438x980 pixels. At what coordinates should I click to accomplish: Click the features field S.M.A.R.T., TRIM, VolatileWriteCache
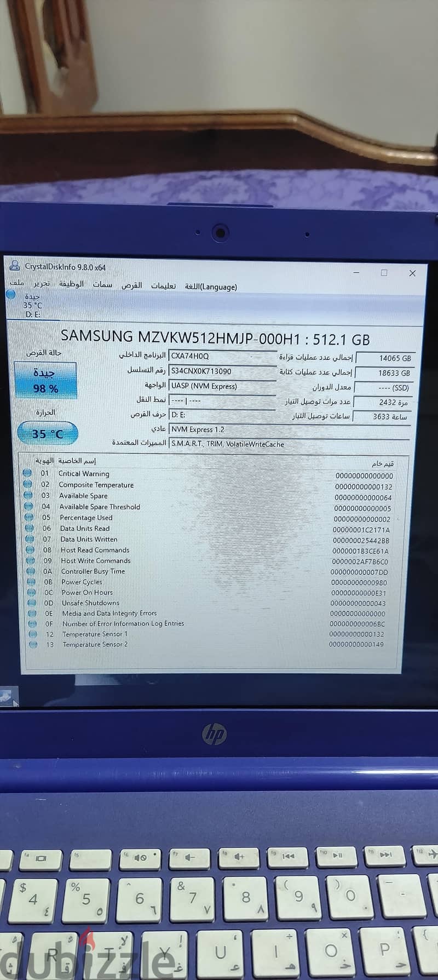tap(290, 444)
